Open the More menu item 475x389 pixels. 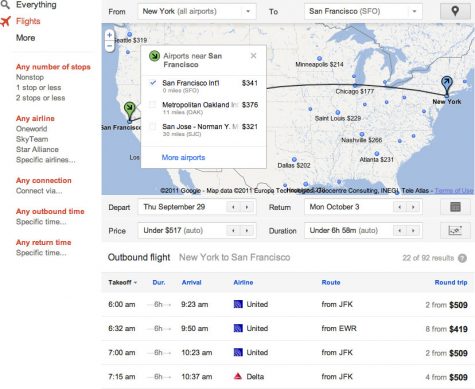26,38
